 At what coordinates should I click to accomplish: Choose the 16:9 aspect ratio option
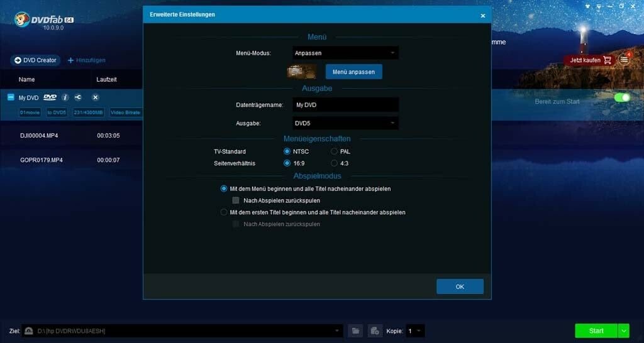point(287,163)
